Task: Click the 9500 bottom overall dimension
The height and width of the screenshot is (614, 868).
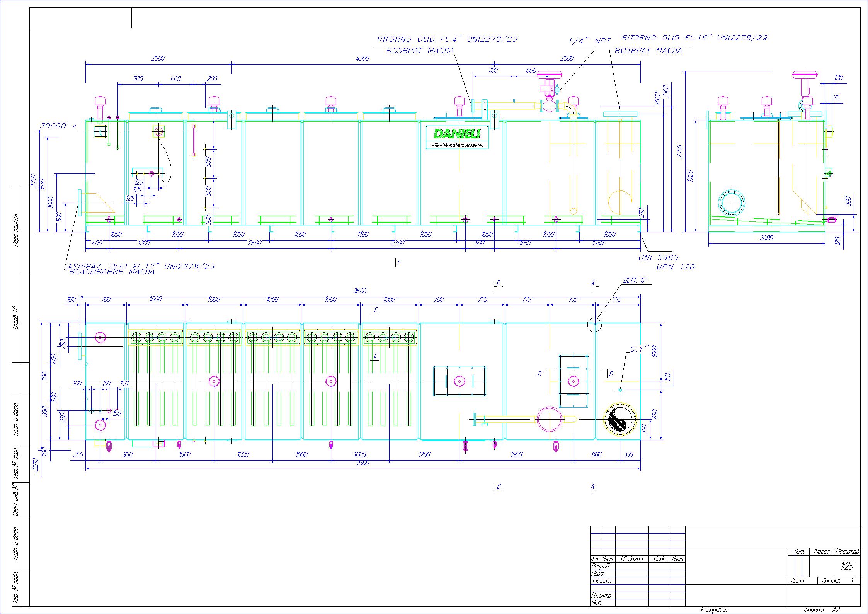Action: [x=363, y=463]
